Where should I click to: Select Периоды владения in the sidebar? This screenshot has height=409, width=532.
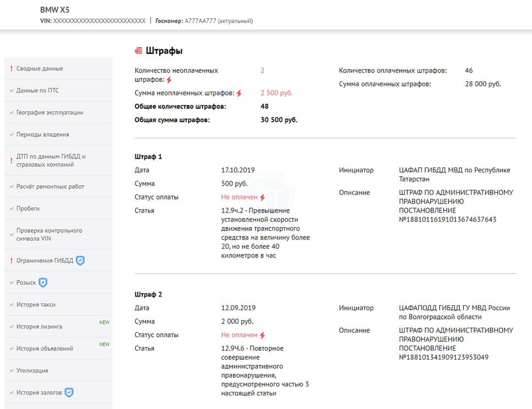coord(58,135)
